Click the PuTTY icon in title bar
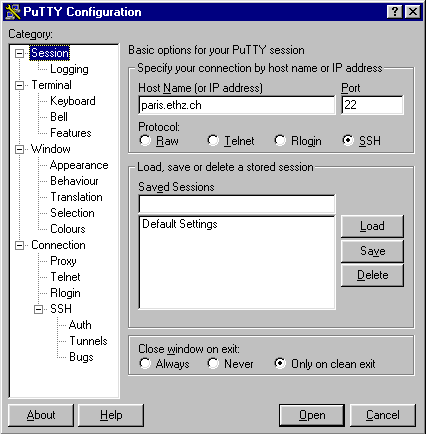Image resolution: width=426 pixels, height=434 pixels. pyautogui.click(x=13, y=12)
